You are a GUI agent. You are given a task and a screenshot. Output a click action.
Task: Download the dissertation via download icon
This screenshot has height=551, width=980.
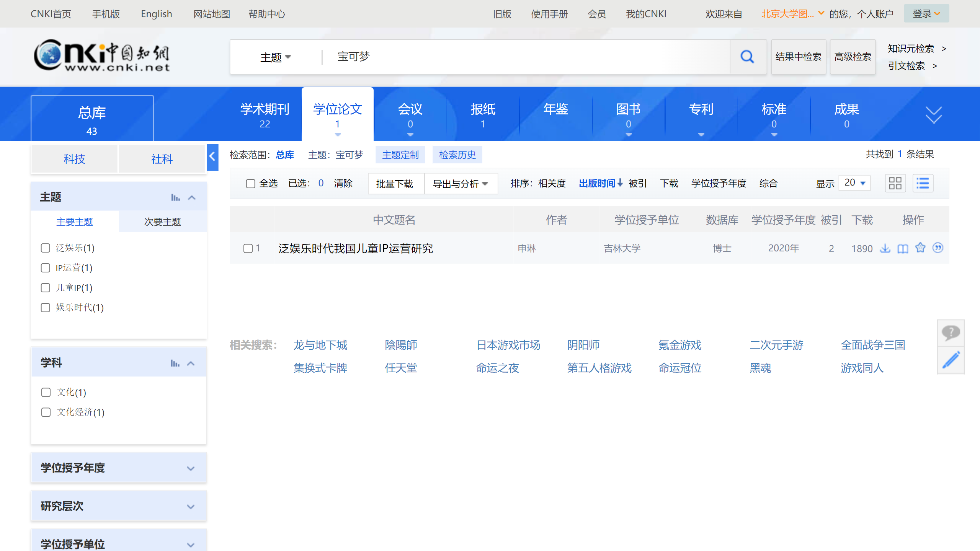click(885, 248)
